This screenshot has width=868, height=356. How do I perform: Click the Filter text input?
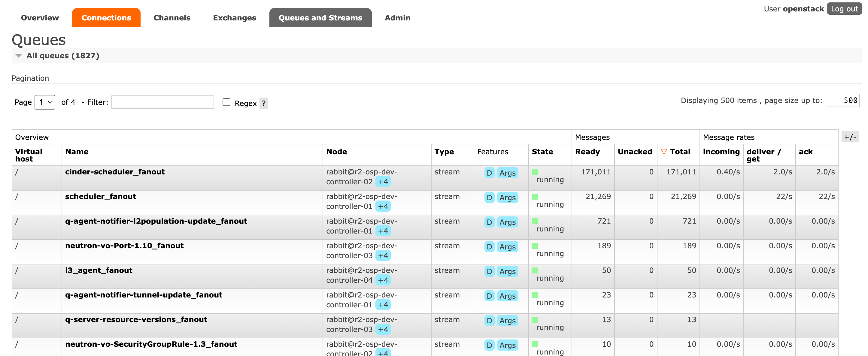[162, 102]
